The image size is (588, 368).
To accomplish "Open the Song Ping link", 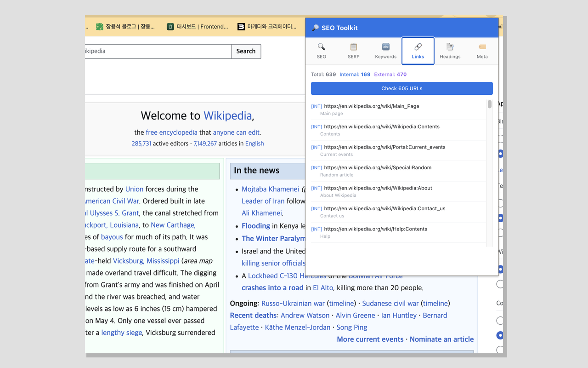I will tap(352, 327).
